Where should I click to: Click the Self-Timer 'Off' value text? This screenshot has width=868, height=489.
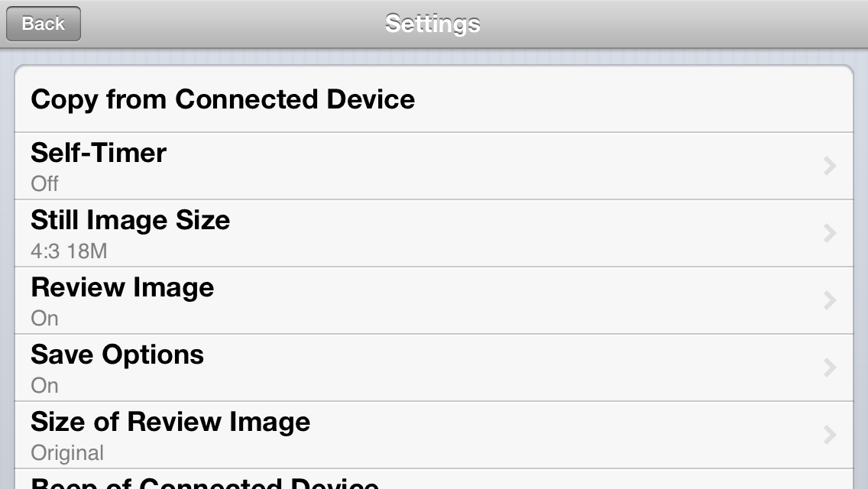click(44, 184)
